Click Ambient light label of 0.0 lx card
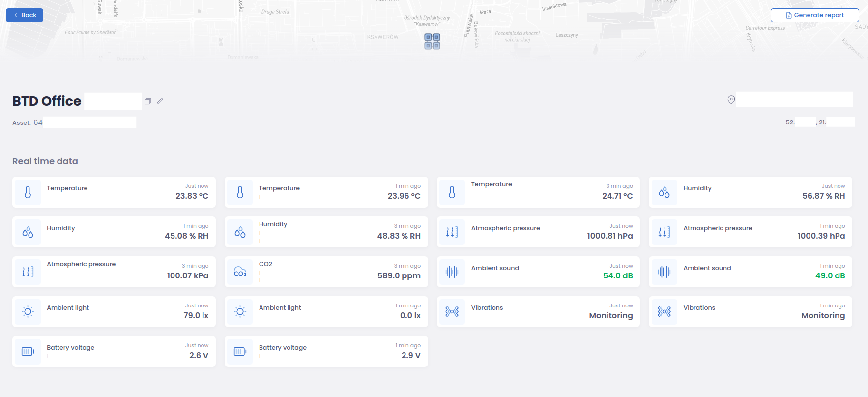The image size is (868, 397). [280, 308]
